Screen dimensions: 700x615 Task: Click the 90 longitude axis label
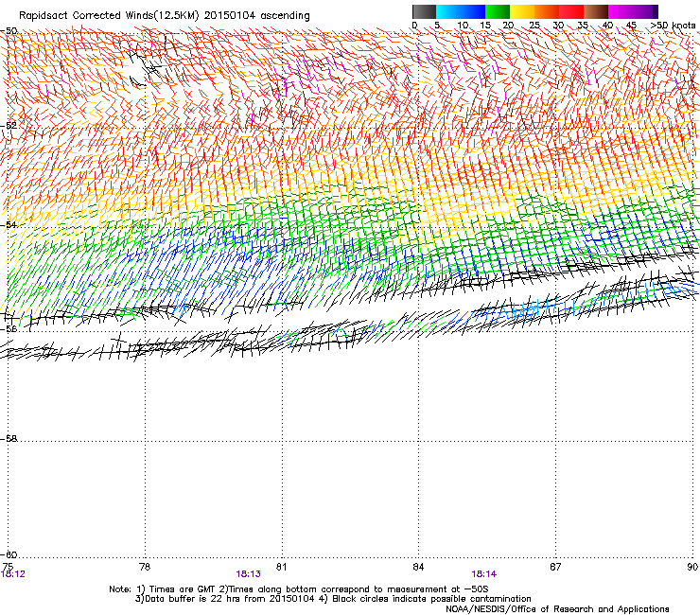(692, 567)
